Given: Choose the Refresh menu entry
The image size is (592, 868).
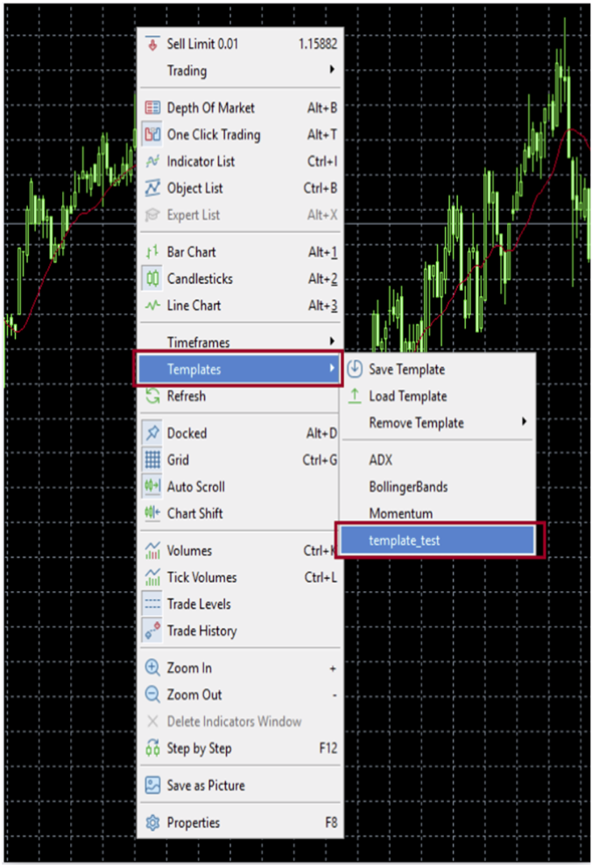Looking at the screenshot, I should [x=187, y=396].
